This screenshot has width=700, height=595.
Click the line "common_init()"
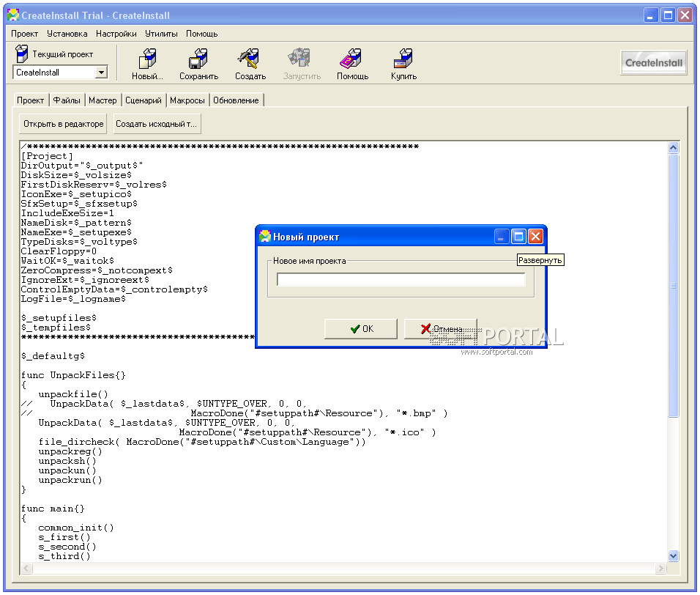tap(76, 528)
